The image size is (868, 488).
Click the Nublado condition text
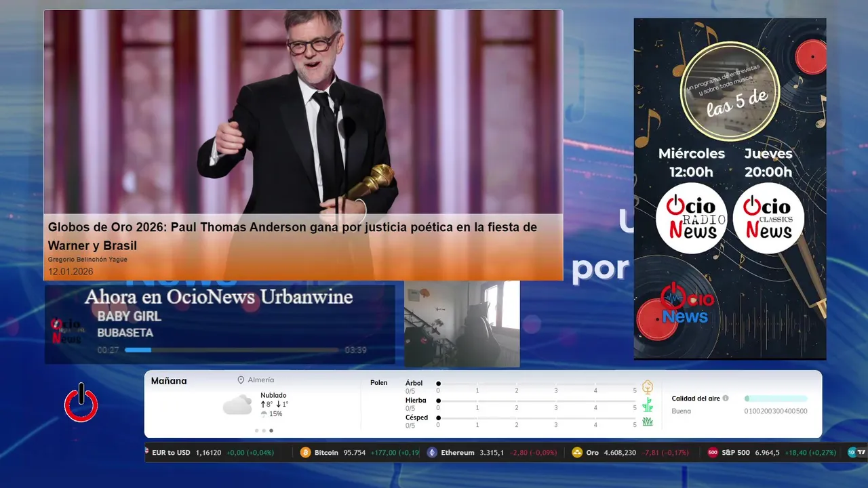pos(273,395)
